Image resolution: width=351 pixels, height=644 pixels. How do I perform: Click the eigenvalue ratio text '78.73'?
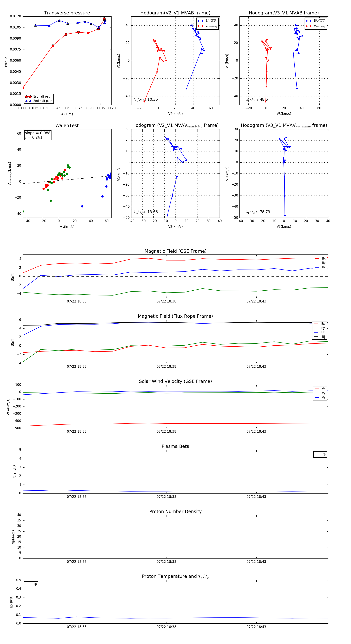[x=265, y=212]
